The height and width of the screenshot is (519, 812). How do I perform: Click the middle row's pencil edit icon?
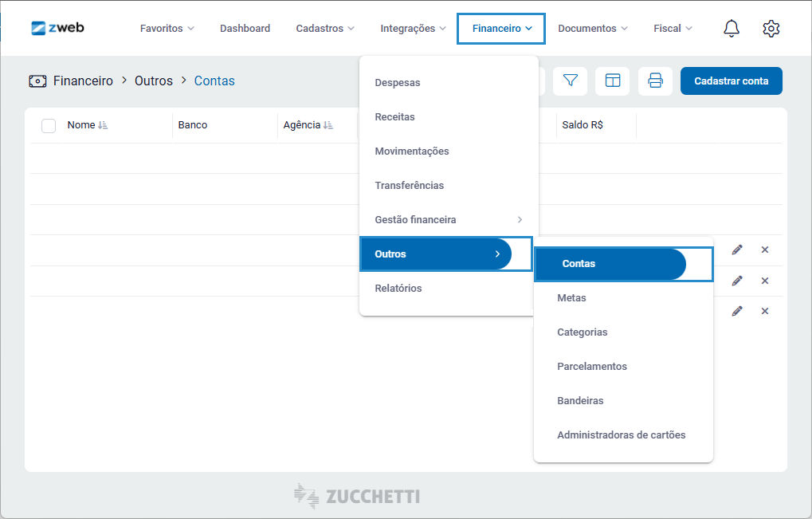pos(737,281)
